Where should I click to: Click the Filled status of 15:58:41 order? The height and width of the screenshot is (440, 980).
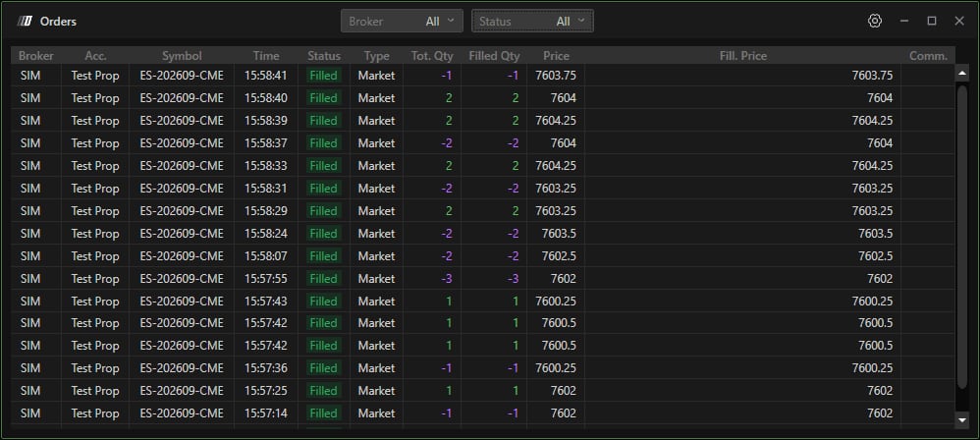[324, 76]
